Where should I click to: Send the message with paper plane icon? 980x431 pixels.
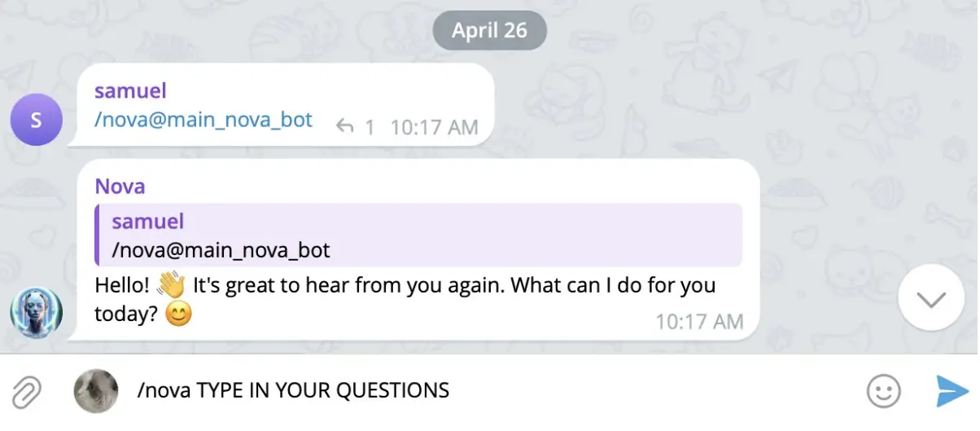(951, 391)
